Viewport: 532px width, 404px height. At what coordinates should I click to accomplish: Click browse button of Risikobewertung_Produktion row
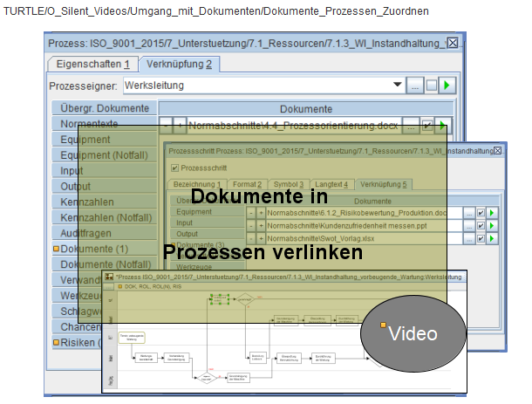click(468, 213)
